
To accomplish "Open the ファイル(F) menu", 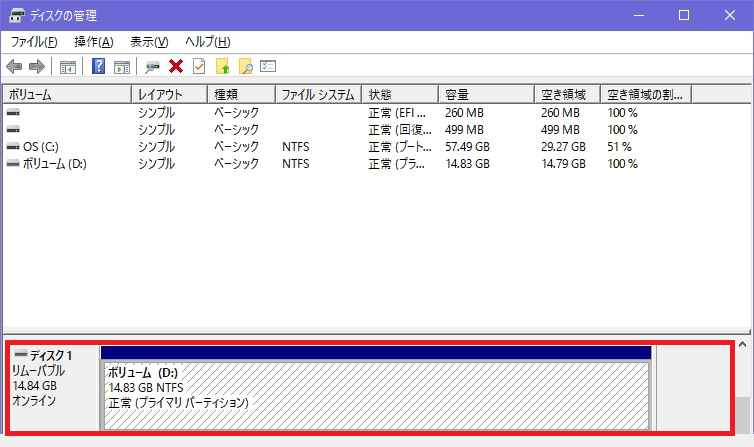I will pos(34,42).
